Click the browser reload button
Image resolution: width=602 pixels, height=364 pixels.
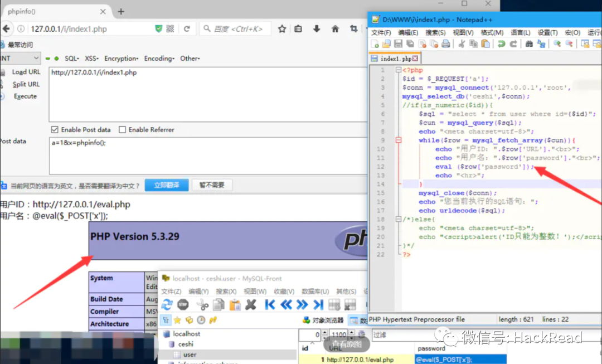click(187, 29)
